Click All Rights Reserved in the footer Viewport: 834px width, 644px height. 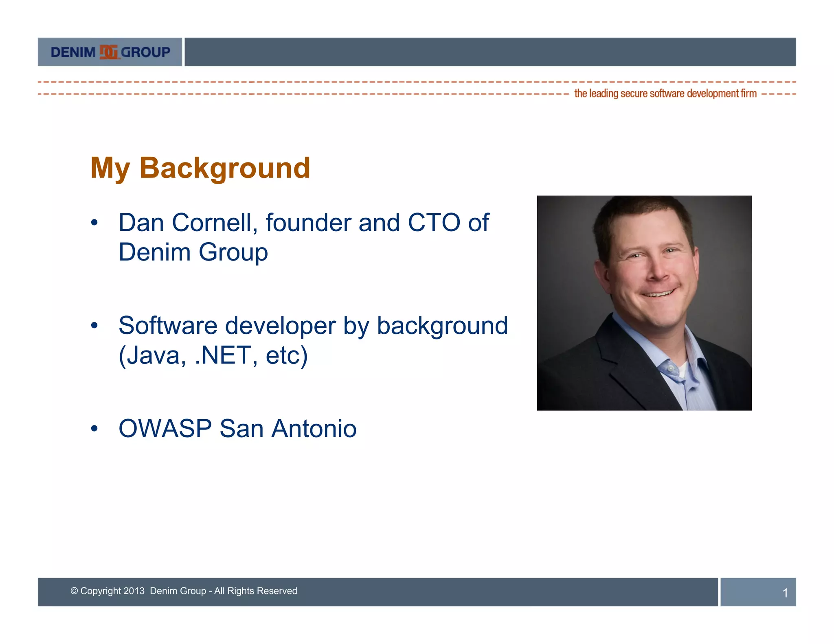click(256, 591)
